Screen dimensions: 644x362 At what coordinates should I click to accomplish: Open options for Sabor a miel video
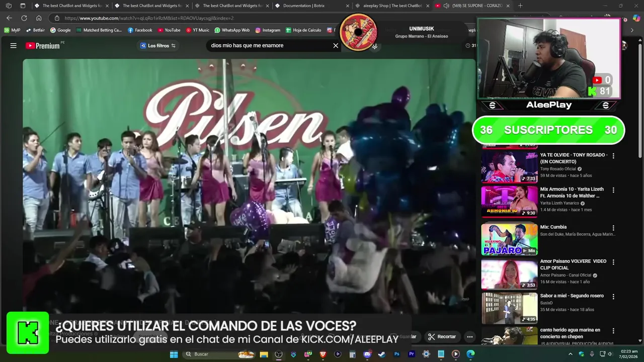click(613, 297)
